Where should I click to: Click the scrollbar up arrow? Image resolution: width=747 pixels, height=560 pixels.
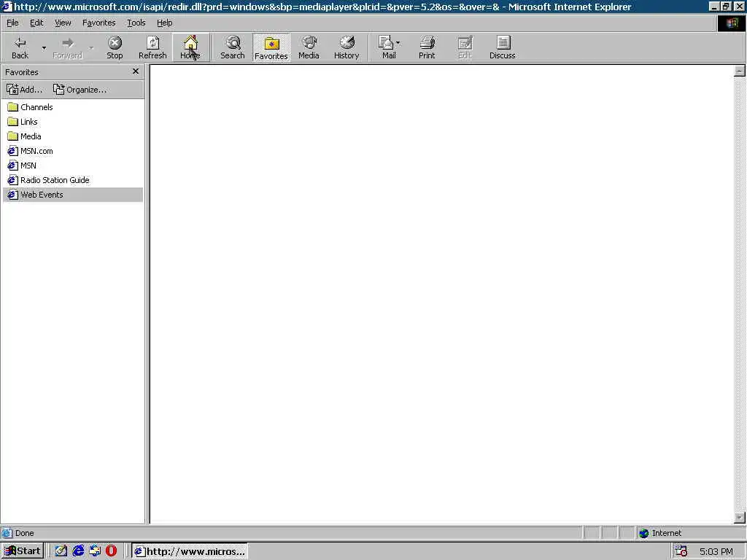point(740,71)
